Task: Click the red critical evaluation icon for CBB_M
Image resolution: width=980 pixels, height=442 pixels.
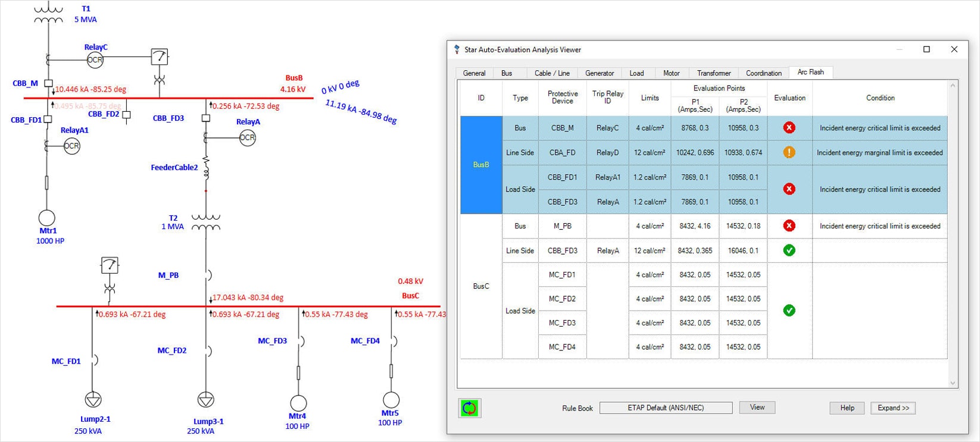Action: click(x=789, y=128)
